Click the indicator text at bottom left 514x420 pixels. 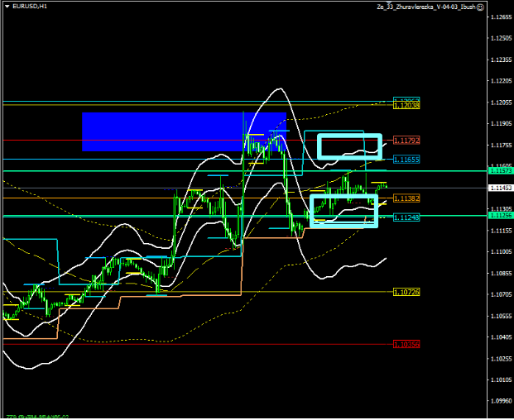coord(37,416)
